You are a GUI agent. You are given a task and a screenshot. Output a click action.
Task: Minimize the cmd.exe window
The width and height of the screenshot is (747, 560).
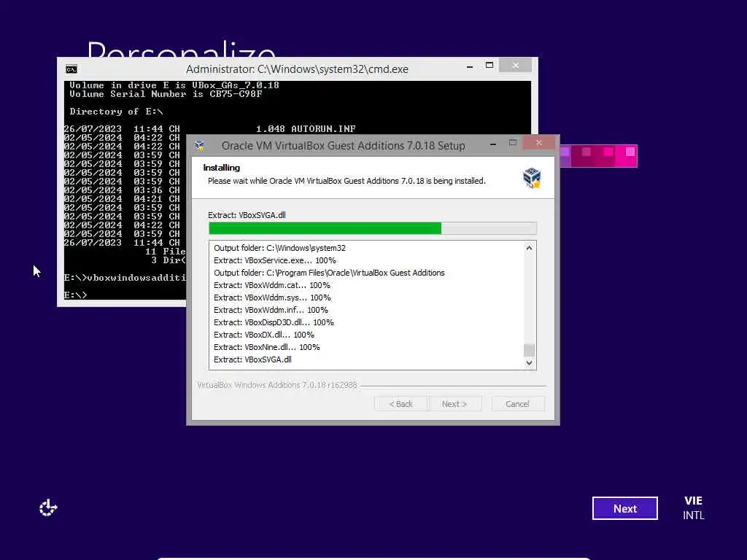(470, 66)
